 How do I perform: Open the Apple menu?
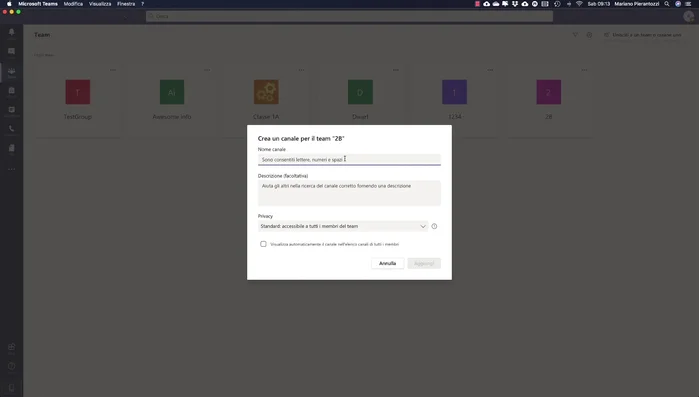click(9, 4)
